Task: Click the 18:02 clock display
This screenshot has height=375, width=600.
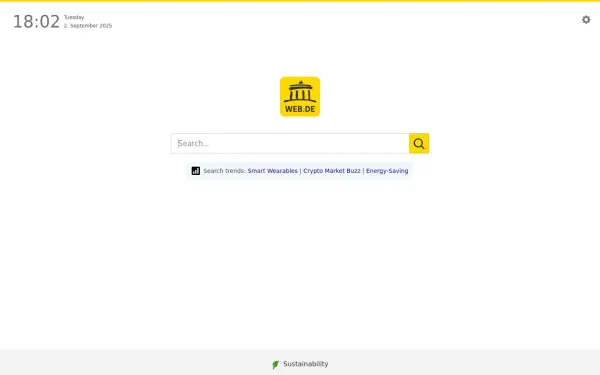Action: (37, 22)
